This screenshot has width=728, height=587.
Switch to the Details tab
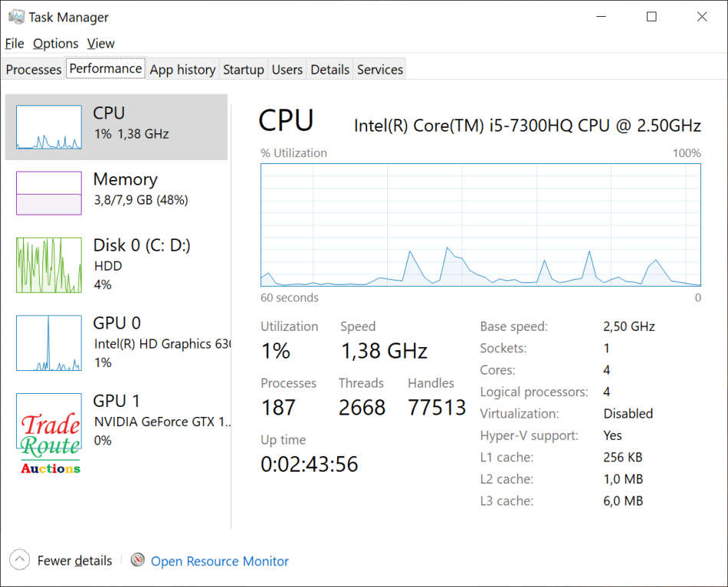coord(330,70)
